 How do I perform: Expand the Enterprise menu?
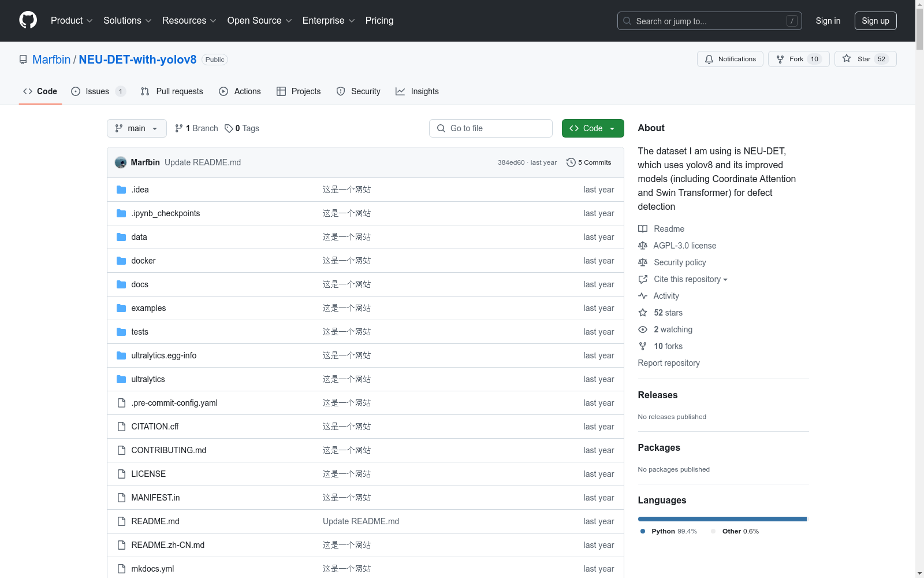point(329,20)
